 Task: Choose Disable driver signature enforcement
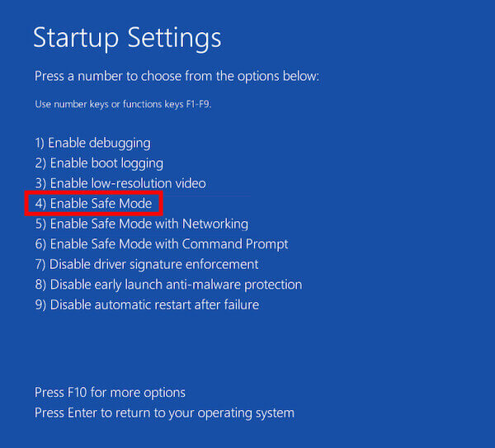[x=147, y=264]
